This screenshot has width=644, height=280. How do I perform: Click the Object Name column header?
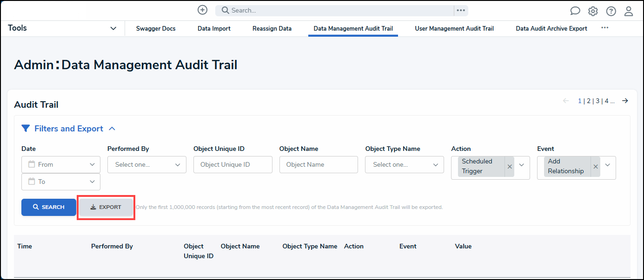240,246
